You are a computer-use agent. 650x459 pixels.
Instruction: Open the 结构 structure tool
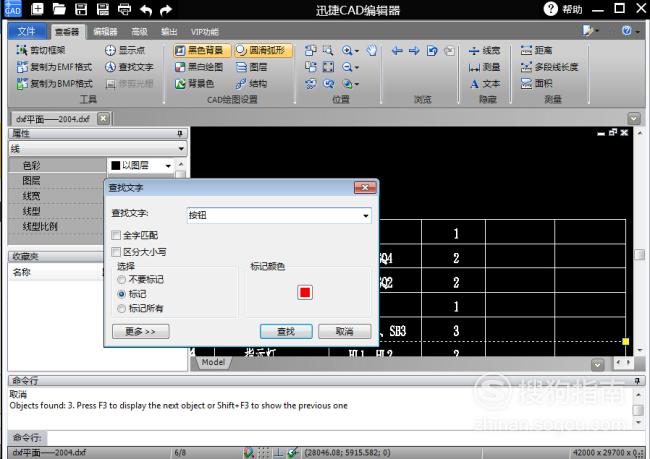tap(252, 83)
